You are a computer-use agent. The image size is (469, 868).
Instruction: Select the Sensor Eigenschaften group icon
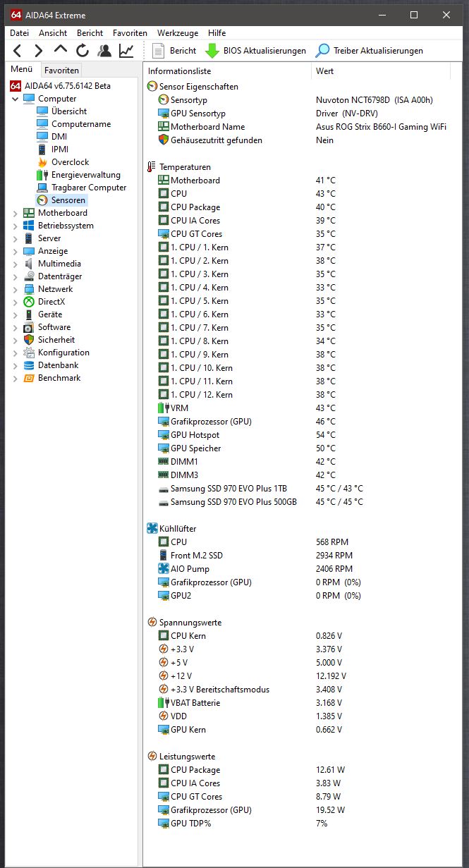click(152, 87)
